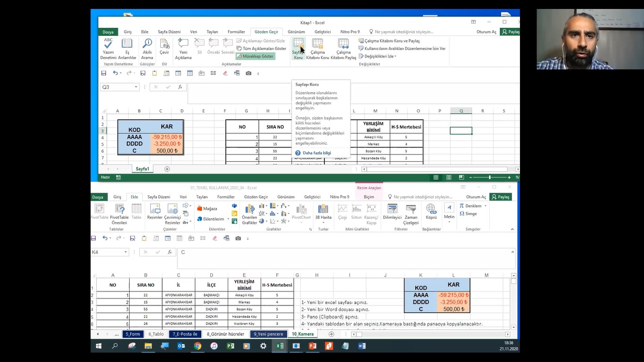
Task: Expand the Denklem dropdown arrow
Action: point(485,206)
